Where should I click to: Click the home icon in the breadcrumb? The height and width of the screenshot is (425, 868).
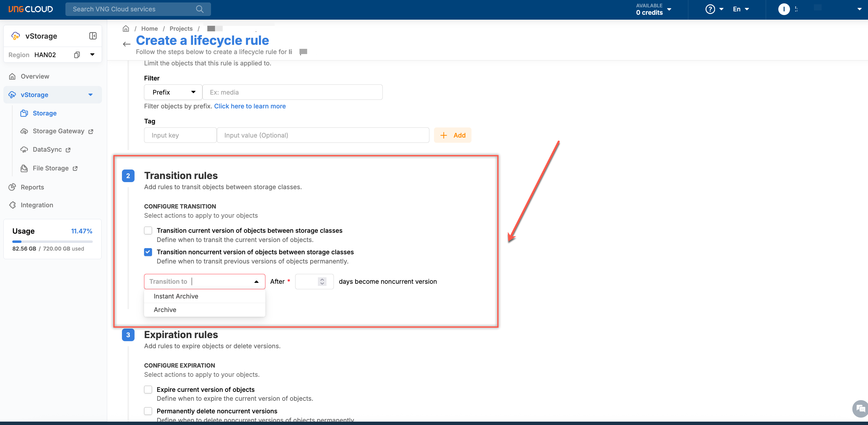click(126, 29)
